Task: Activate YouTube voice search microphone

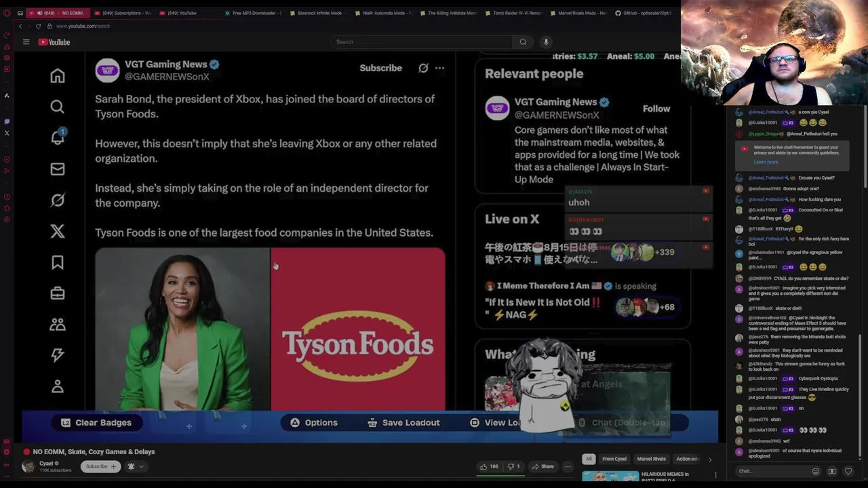Action: [x=546, y=42]
